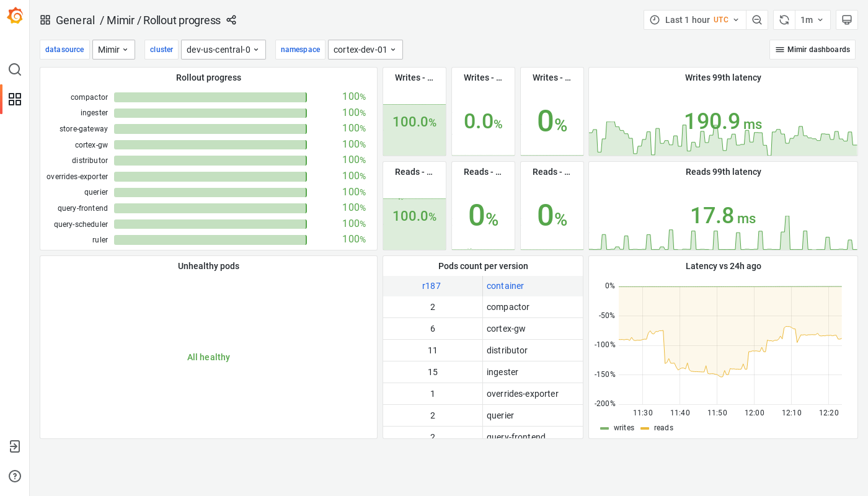Refresh the dashboard manually
This screenshot has height=496, width=868.
coord(784,19)
